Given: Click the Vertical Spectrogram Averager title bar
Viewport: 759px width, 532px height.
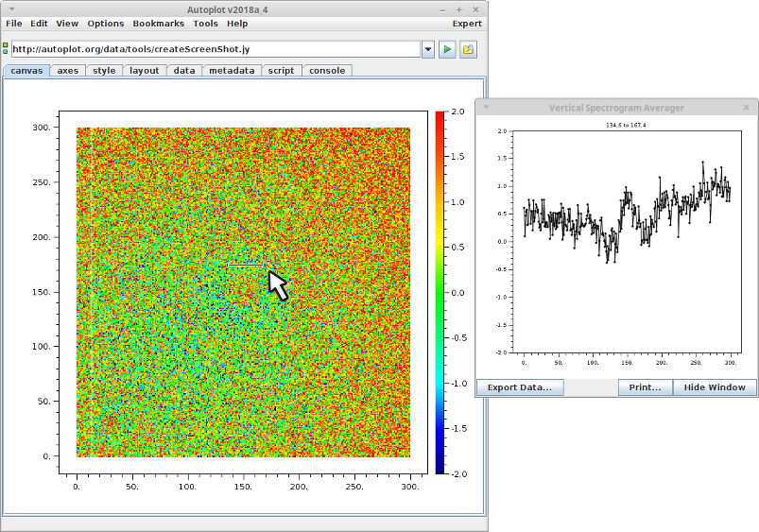Looking at the screenshot, I should click(616, 108).
